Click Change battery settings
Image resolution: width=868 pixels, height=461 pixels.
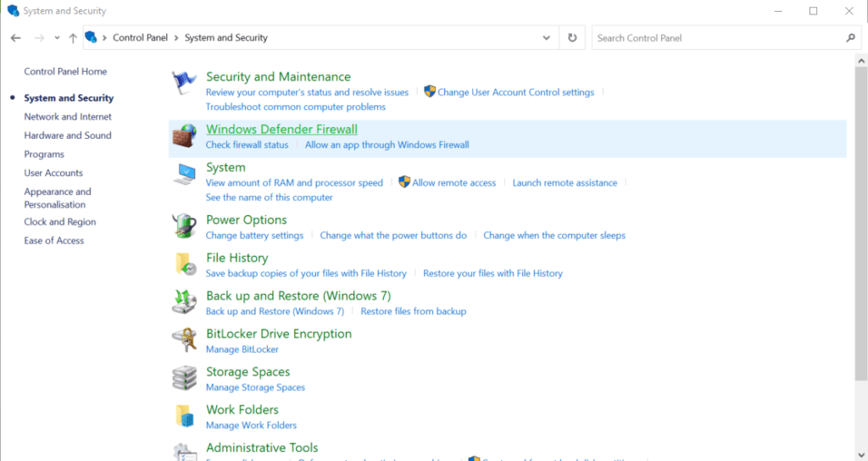254,236
